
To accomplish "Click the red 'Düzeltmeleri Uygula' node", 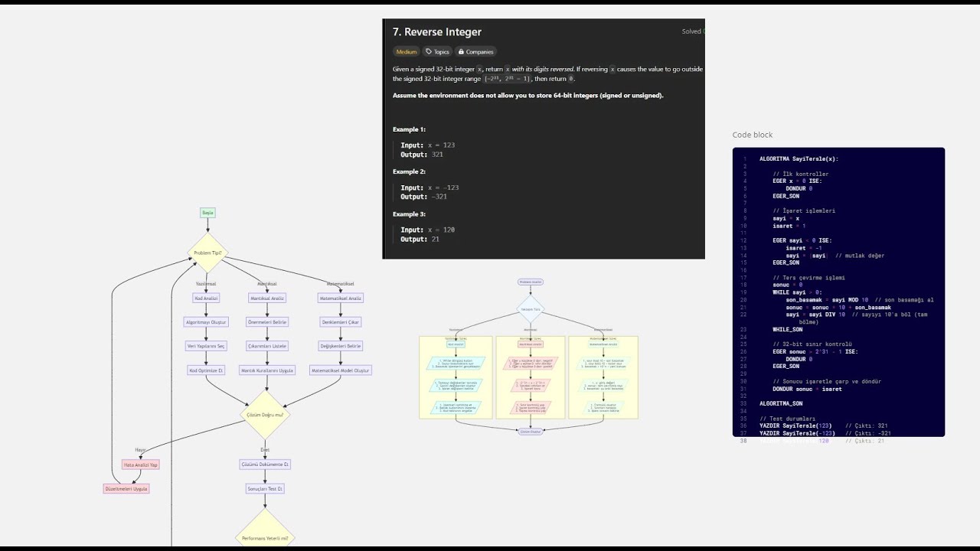I will [x=126, y=488].
